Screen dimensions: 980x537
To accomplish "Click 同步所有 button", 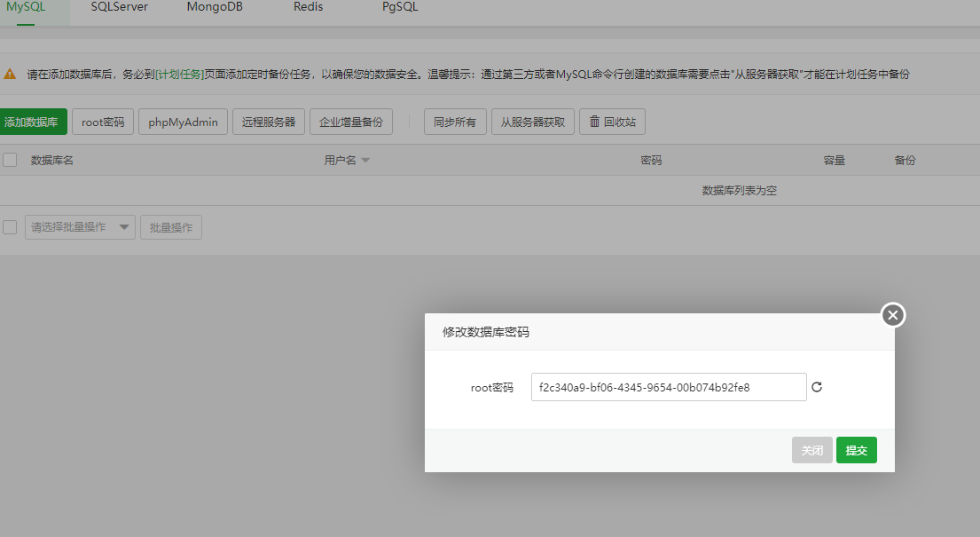I will point(455,122).
